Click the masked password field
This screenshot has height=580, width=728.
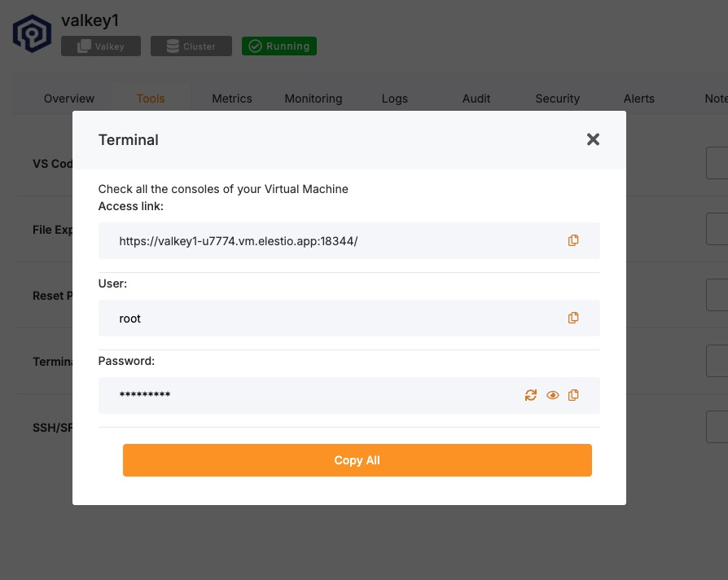(309, 395)
